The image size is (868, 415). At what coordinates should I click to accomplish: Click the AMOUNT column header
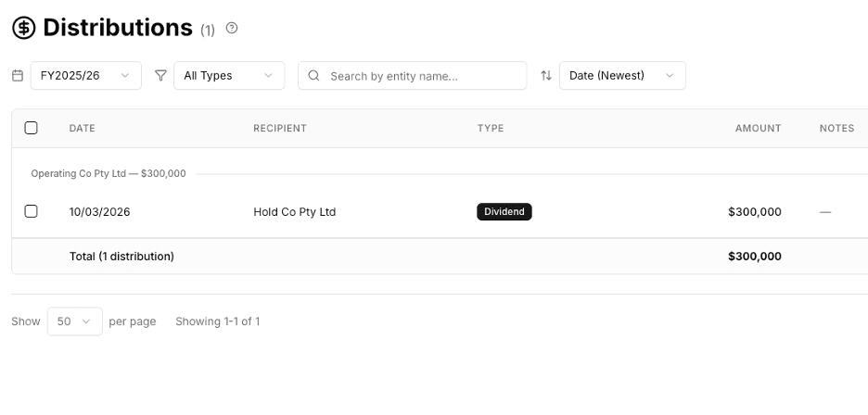pyautogui.click(x=758, y=128)
